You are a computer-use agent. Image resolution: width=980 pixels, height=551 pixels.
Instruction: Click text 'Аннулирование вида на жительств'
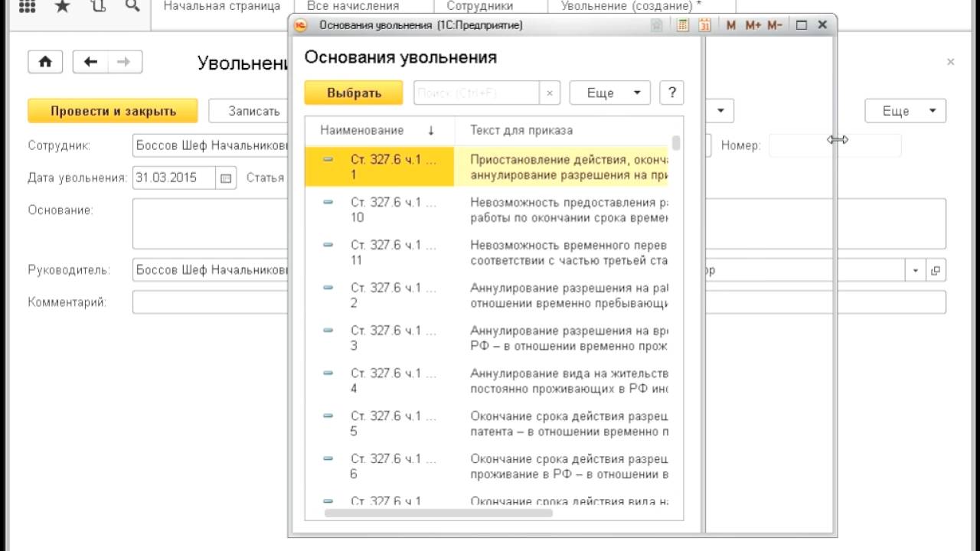click(x=569, y=374)
